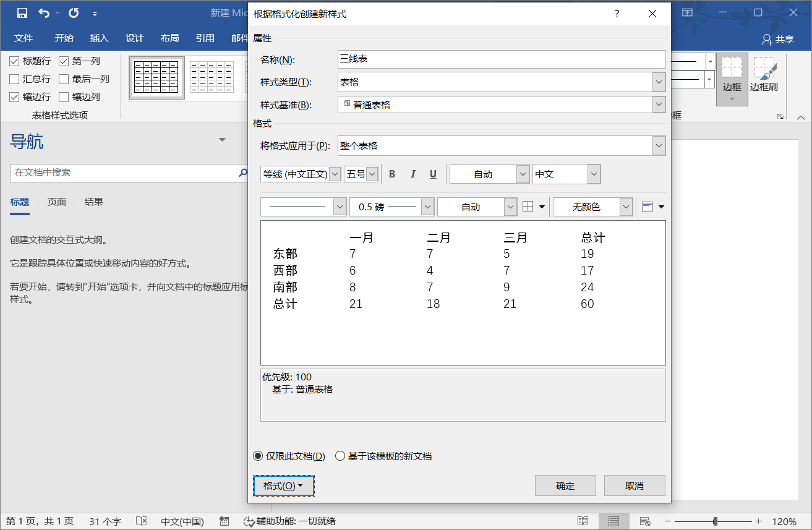Click the macro recording status icon
812x530 pixels.
click(224, 521)
